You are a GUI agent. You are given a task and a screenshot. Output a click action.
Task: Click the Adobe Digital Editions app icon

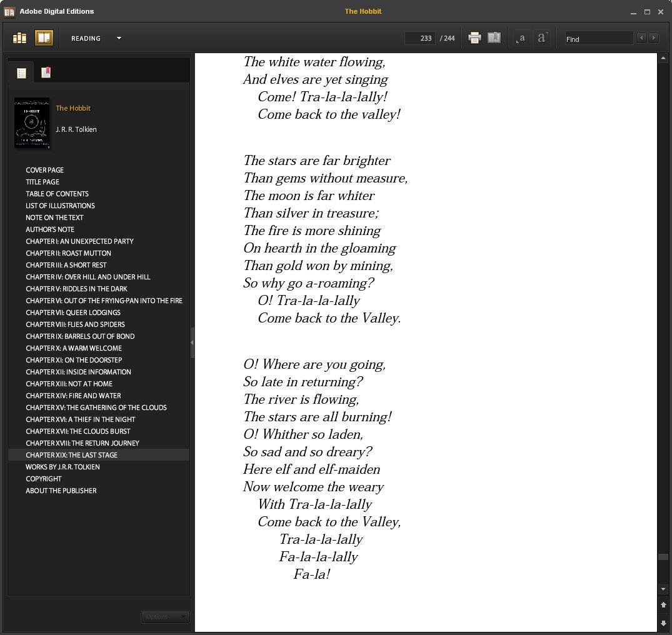9,12
